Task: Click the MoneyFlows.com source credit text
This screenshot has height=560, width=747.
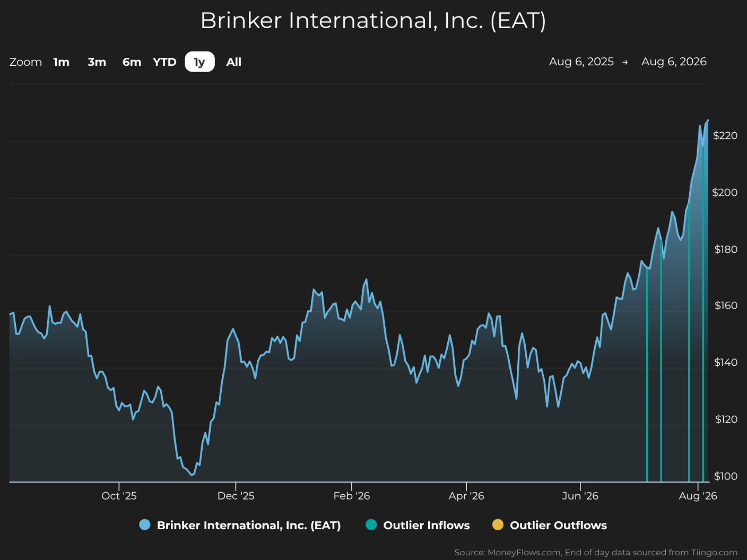Action: (x=596, y=552)
